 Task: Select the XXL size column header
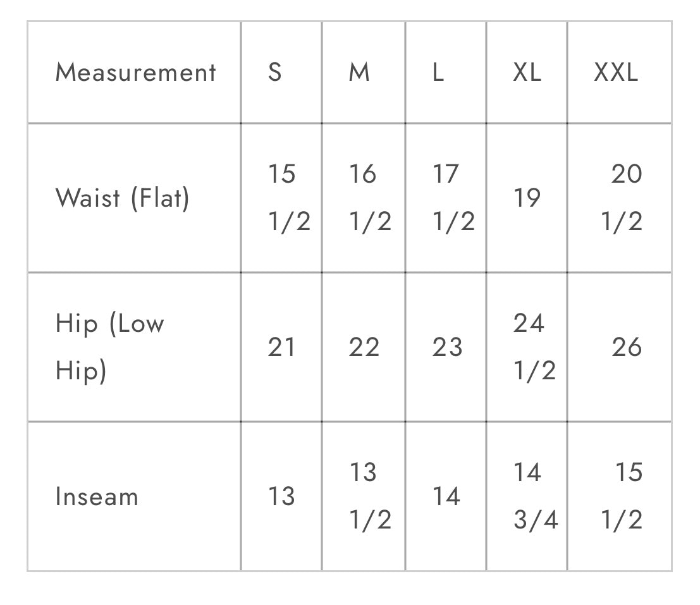pyautogui.click(x=616, y=72)
